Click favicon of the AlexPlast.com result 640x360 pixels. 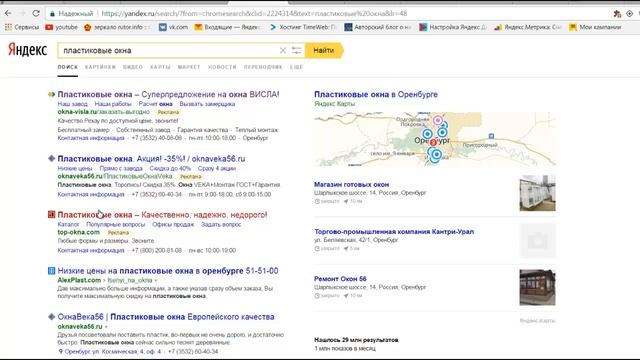click(x=51, y=271)
